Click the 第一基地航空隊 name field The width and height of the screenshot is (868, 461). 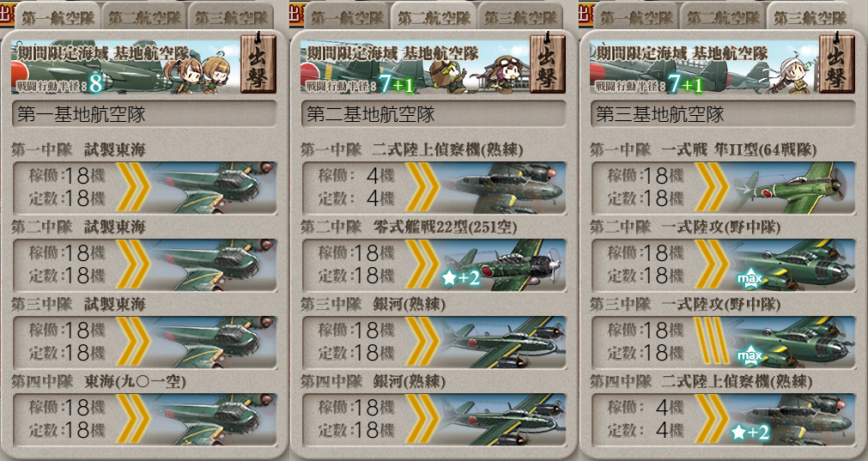click(x=144, y=114)
